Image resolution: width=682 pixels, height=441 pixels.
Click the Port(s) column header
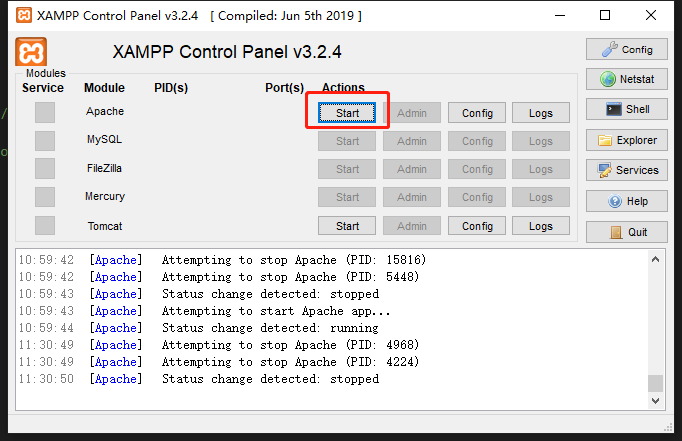click(284, 88)
